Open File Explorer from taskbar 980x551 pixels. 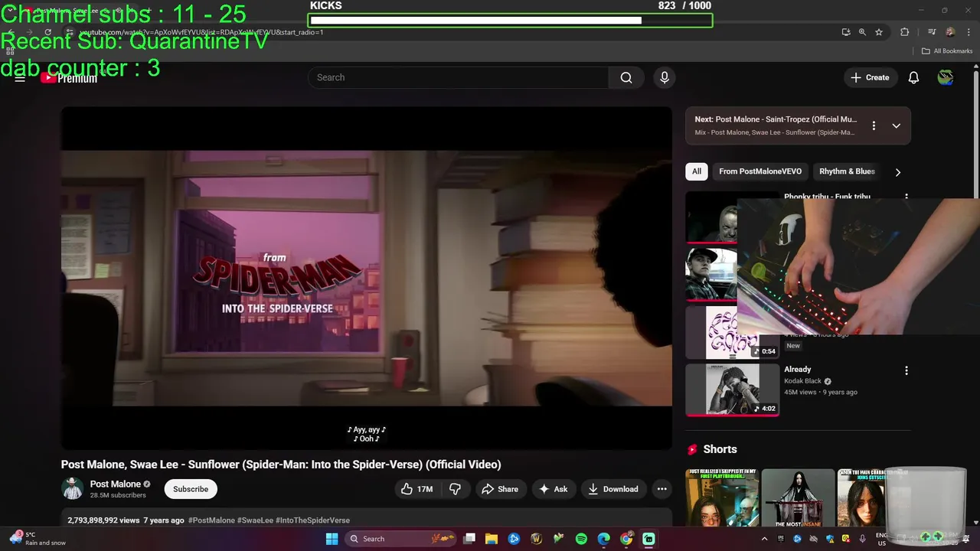coord(492,539)
